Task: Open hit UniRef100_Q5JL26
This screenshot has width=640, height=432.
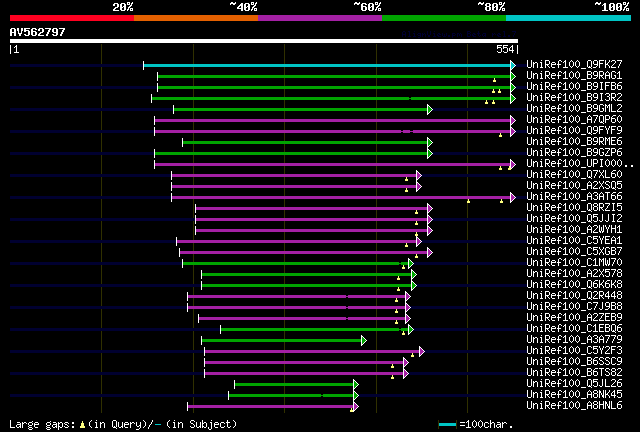Action: coord(574,384)
